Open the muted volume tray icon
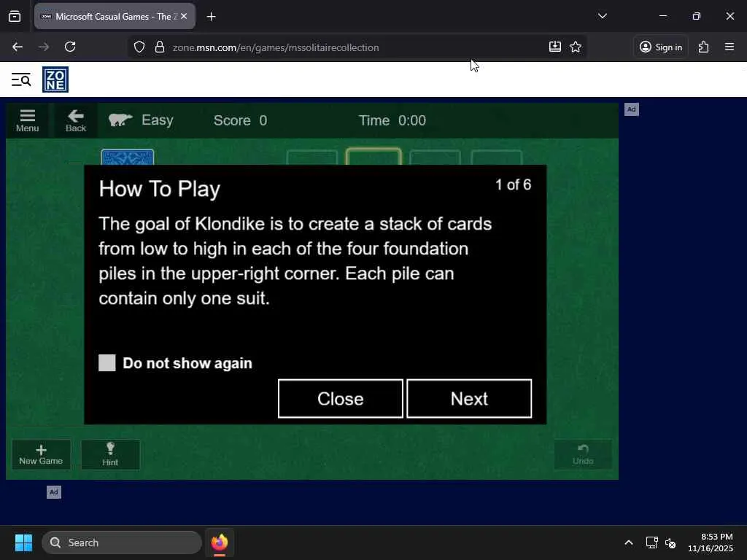 [x=670, y=542]
